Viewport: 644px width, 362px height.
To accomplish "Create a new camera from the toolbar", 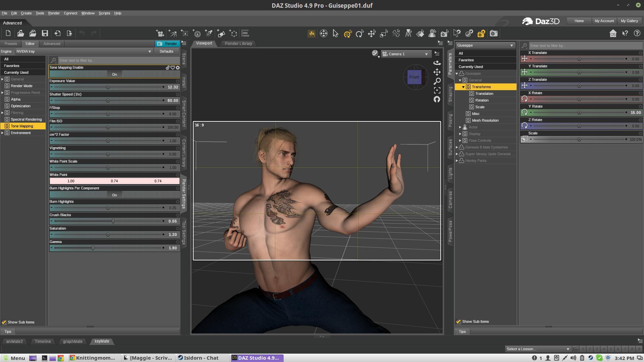I will pos(160,33).
